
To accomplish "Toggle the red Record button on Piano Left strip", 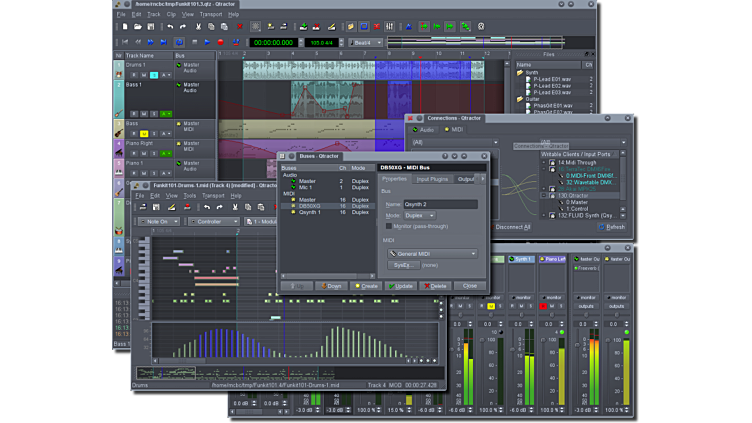I will pyautogui.click(x=543, y=306).
